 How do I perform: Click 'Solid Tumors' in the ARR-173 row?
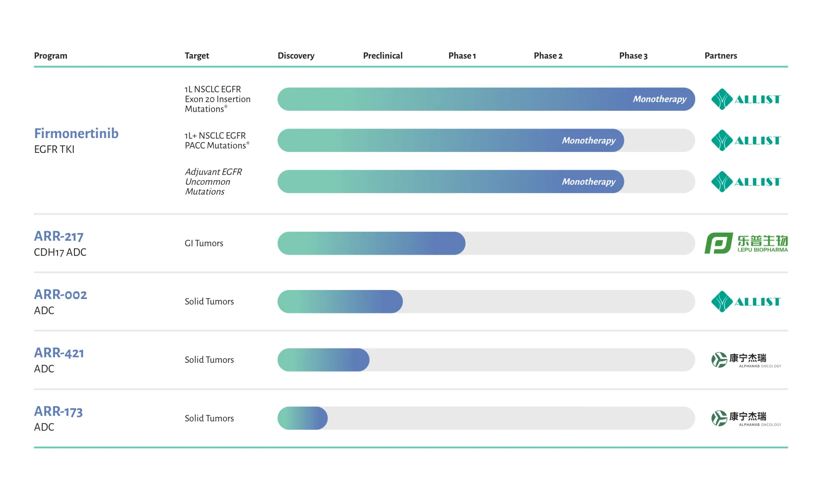(209, 418)
